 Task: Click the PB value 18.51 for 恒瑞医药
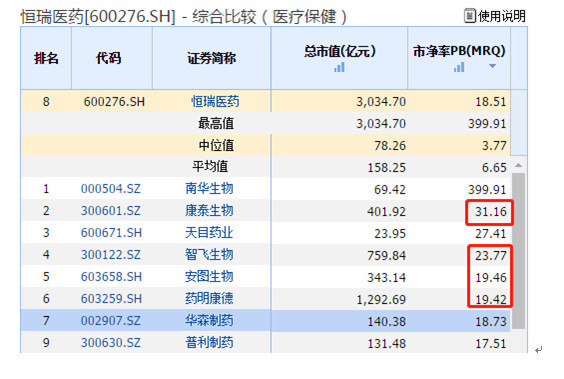[x=491, y=102]
